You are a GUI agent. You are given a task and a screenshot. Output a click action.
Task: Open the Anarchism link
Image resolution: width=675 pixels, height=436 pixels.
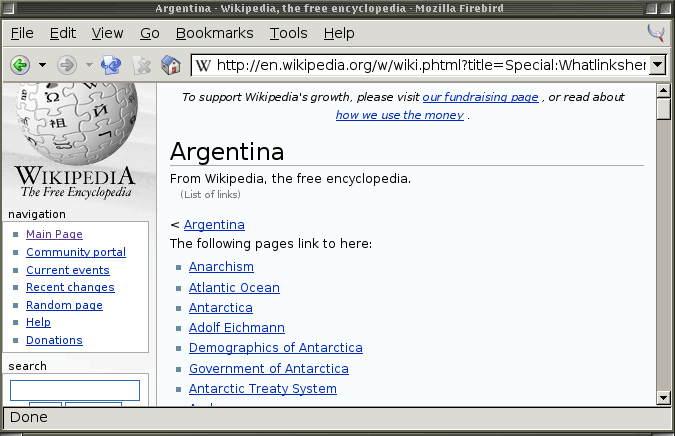tap(221, 267)
